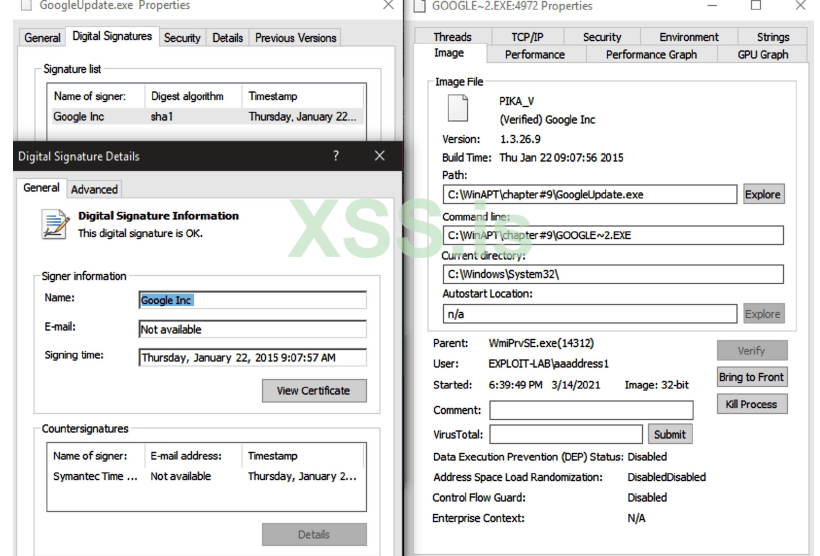The height and width of the screenshot is (556, 820).
Task: Click the Details button under Countersignatures
Action: (x=314, y=535)
